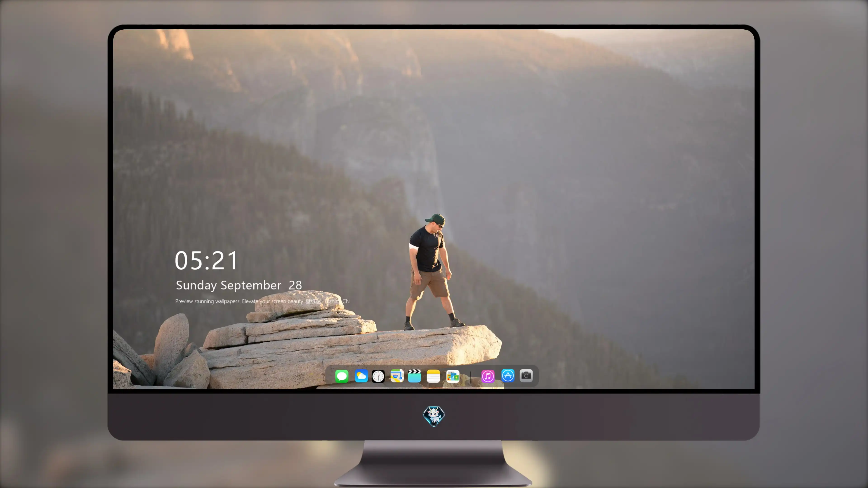Screen dimensions: 868x488
Task: Launch the Weather app from the dock
Action: coord(361,376)
